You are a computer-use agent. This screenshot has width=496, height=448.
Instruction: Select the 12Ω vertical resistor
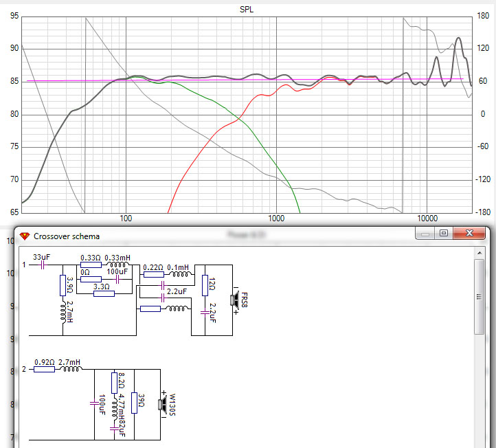click(x=205, y=285)
